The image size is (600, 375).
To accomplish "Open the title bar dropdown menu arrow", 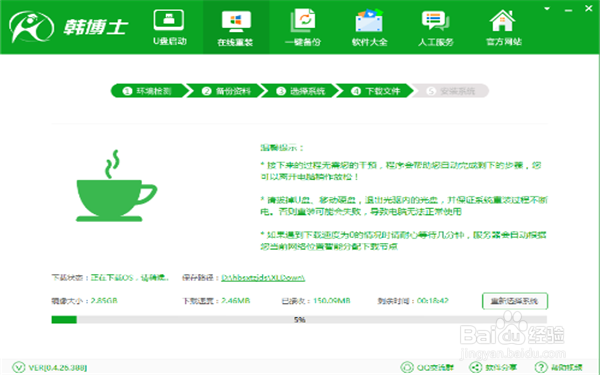I will (547, 9).
